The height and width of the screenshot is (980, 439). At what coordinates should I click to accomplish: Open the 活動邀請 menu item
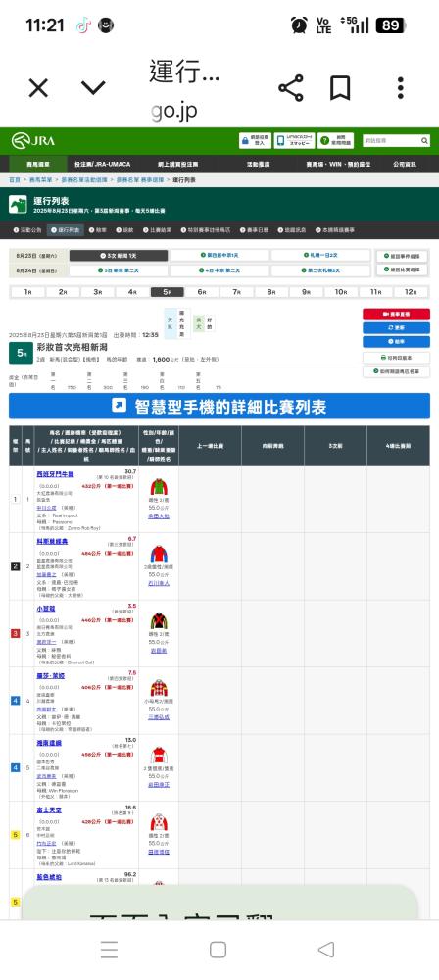point(258,164)
